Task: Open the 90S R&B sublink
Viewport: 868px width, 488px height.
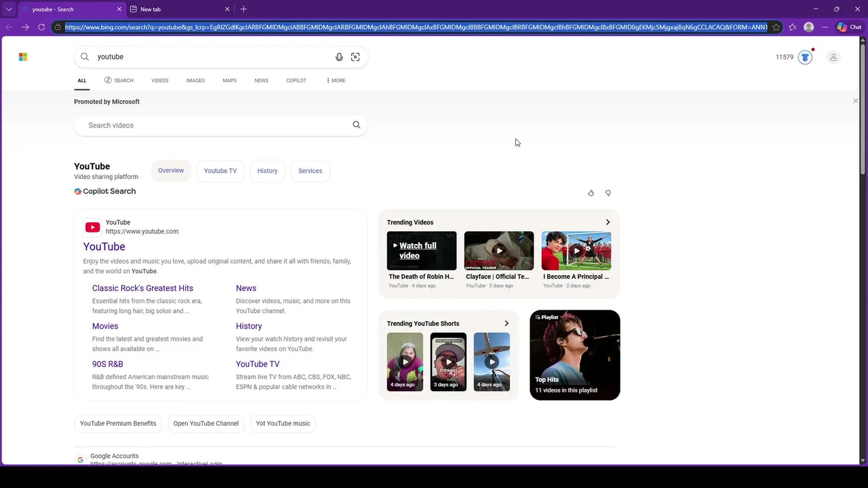Action: [x=108, y=364]
